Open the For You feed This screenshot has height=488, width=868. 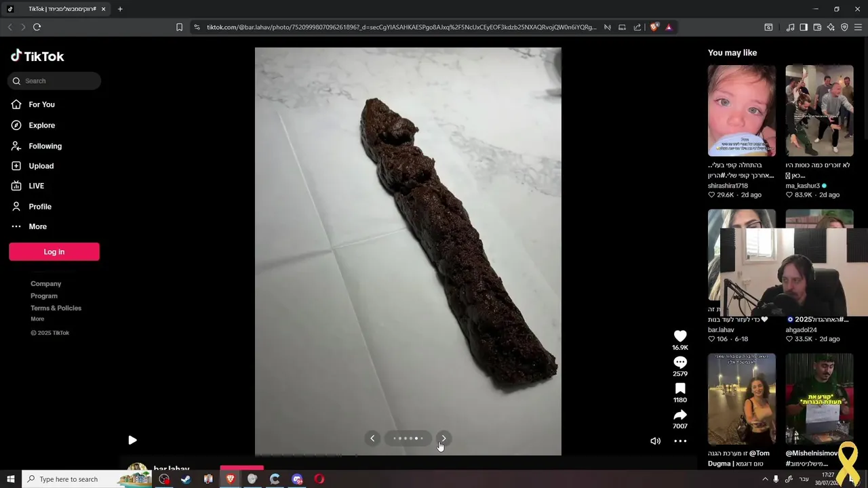[x=42, y=104]
